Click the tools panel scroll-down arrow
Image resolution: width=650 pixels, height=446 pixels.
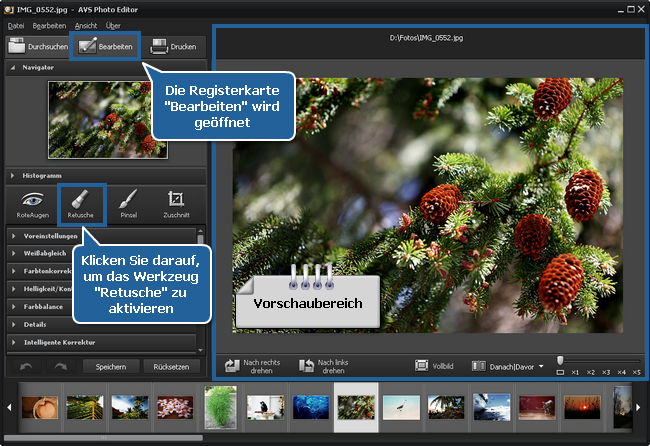coord(201,350)
